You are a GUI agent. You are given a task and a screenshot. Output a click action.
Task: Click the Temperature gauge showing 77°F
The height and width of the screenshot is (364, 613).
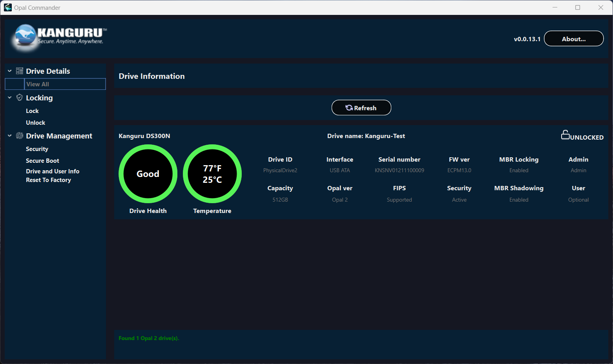coord(212,174)
